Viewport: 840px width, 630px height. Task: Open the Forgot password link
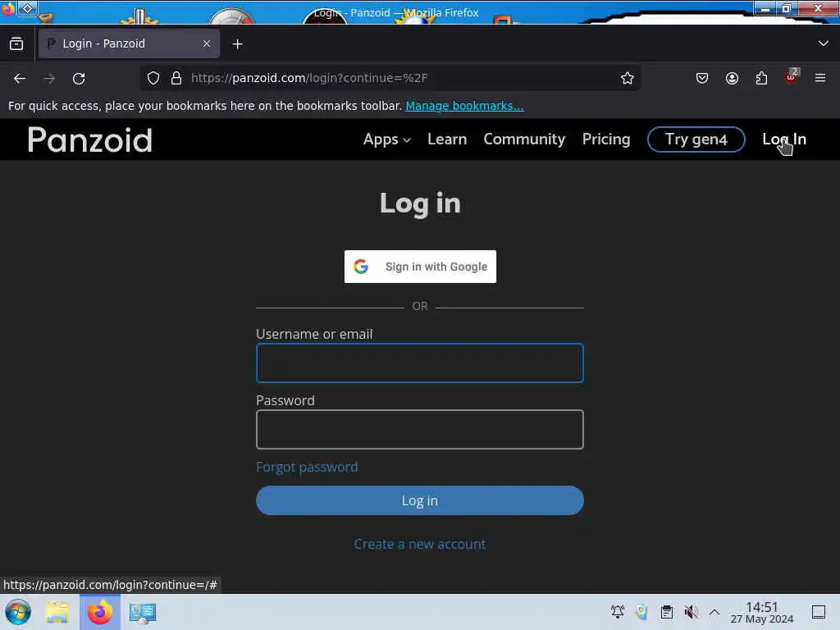pos(307,467)
